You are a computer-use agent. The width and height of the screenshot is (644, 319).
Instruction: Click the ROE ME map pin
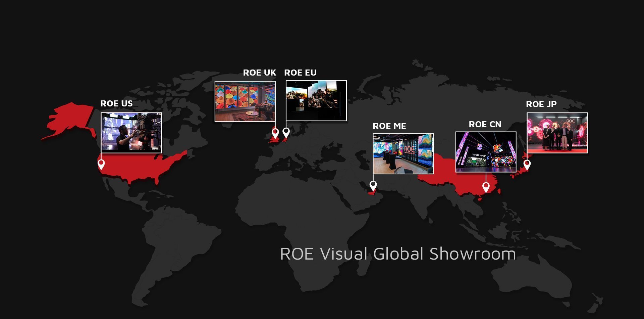[373, 185]
